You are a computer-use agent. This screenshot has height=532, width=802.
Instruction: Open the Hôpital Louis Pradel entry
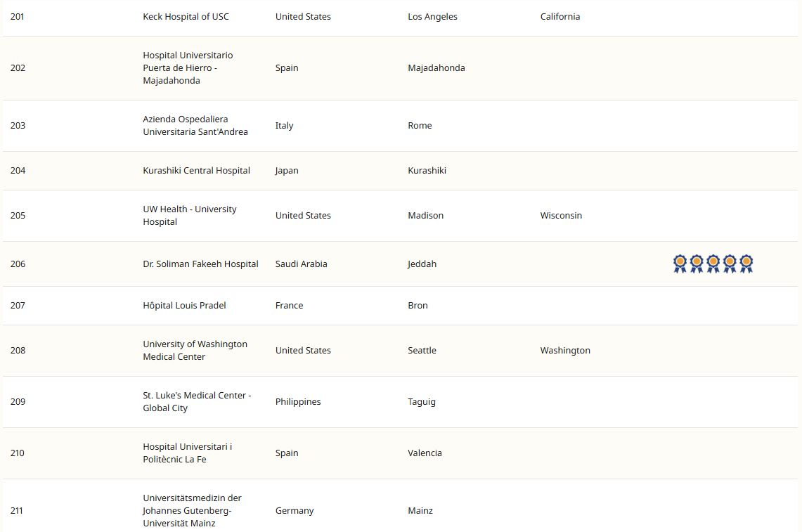(184, 306)
